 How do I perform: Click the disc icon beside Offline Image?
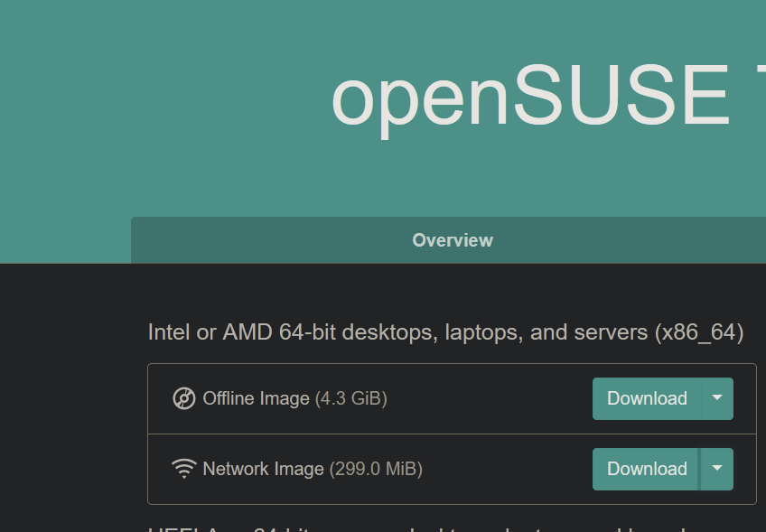point(184,398)
